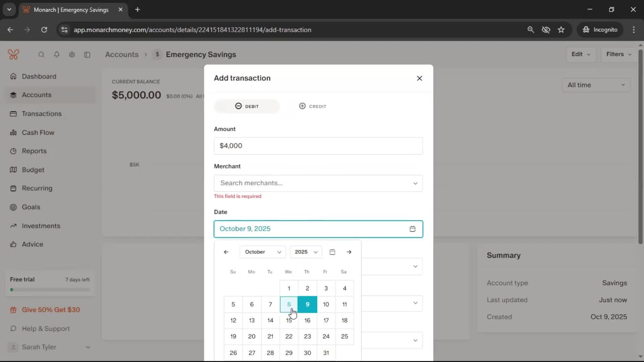Go to Cash Flow in sidebar

[38, 132]
